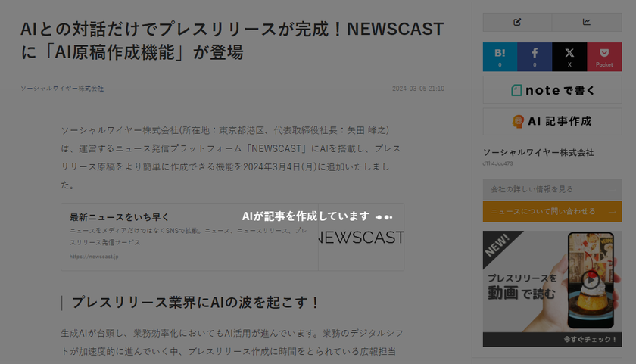Screen dimensions: 636x364
Task: Click the NEWSCAST logo thumbnail
Action: pos(361,237)
